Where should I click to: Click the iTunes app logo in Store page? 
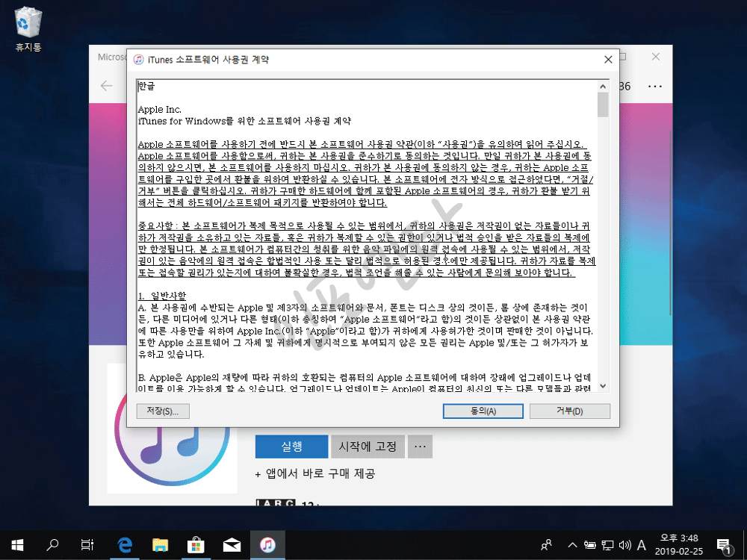click(x=172, y=429)
